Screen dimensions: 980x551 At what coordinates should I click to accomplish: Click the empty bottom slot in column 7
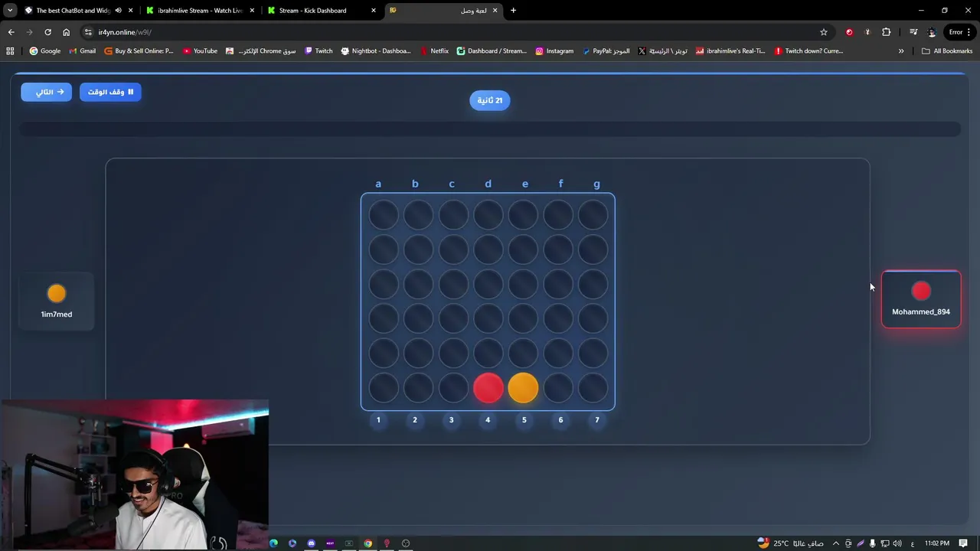[x=593, y=388]
